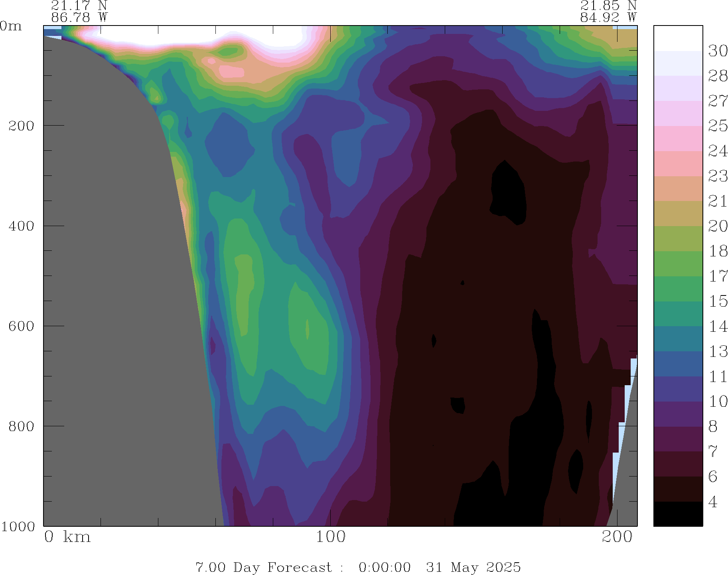
Task: Click the colorbar label 4
Action: pos(713,502)
